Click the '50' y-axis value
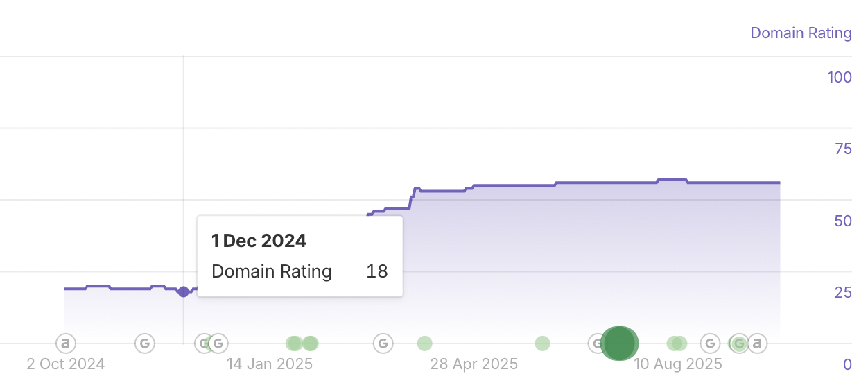 (x=843, y=221)
